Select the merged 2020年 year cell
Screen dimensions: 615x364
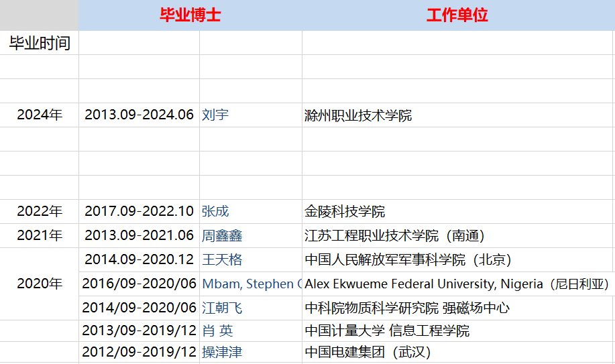[40, 284]
